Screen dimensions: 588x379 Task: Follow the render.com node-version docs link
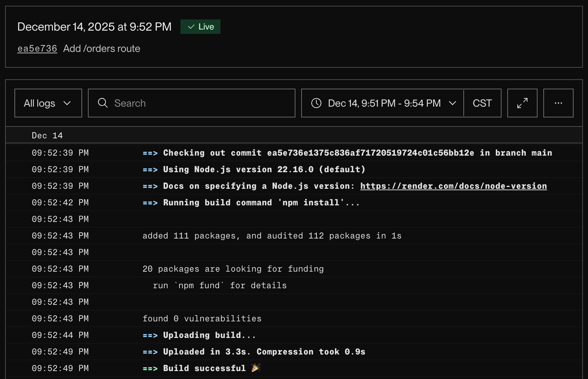453,186
